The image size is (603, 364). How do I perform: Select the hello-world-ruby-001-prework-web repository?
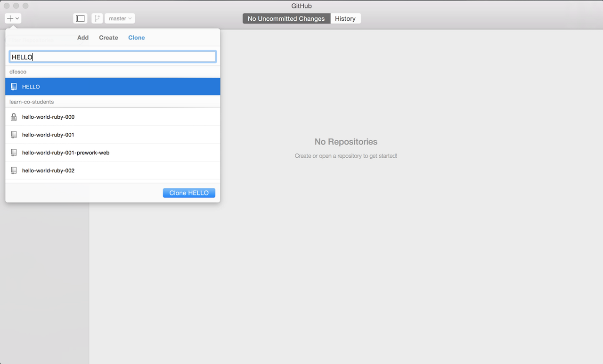113,153
